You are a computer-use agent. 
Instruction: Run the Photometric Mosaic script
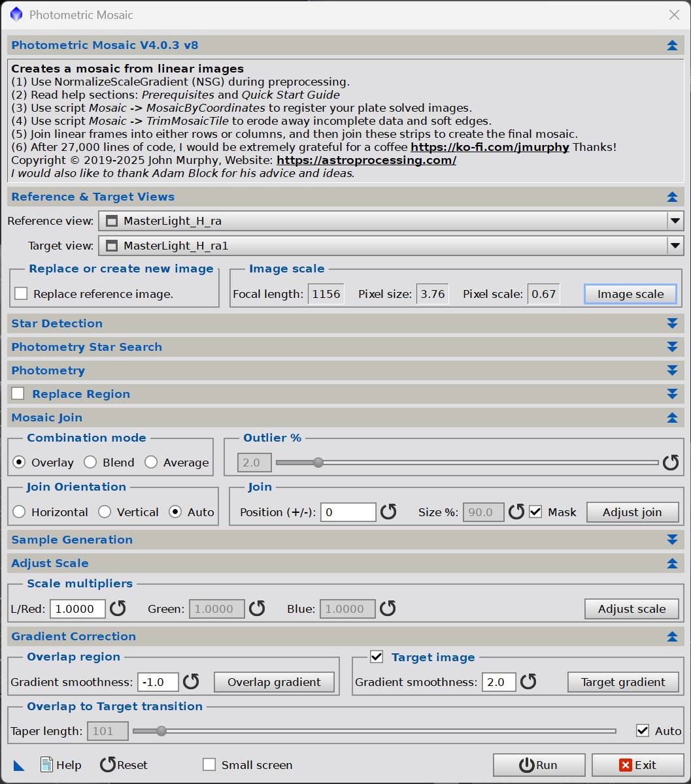(x=539, y=765)
